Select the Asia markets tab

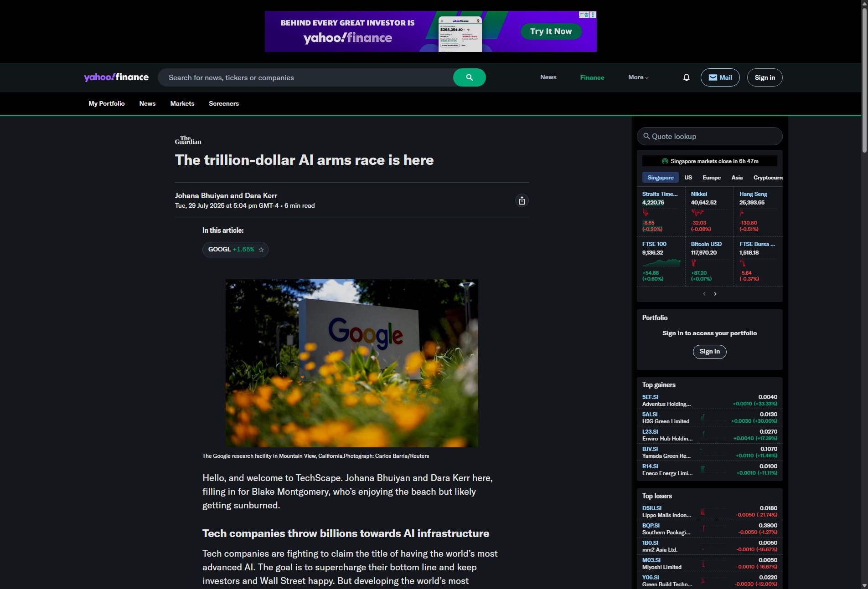pyautogui.click(x=737, y=178)
